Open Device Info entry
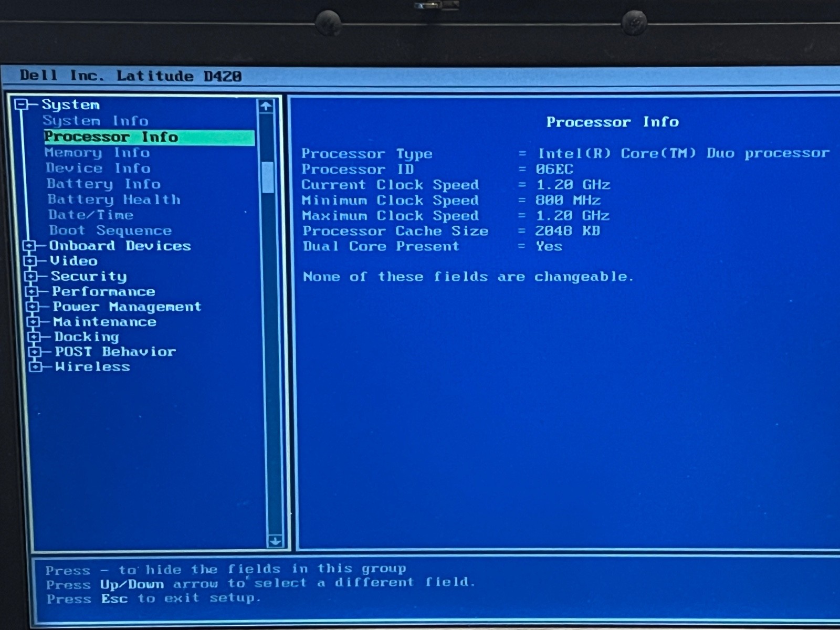Image resolution: width=840 pixels, height=630 pixels. click(x=98, y=168)
